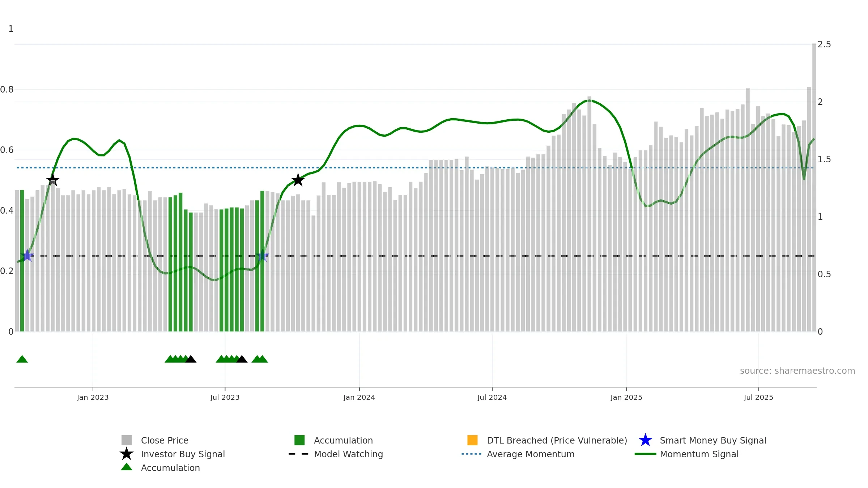Screen dimensions: 868x488
Task: Click the blue star marker at chart start
Action: [x=27, y=256]
